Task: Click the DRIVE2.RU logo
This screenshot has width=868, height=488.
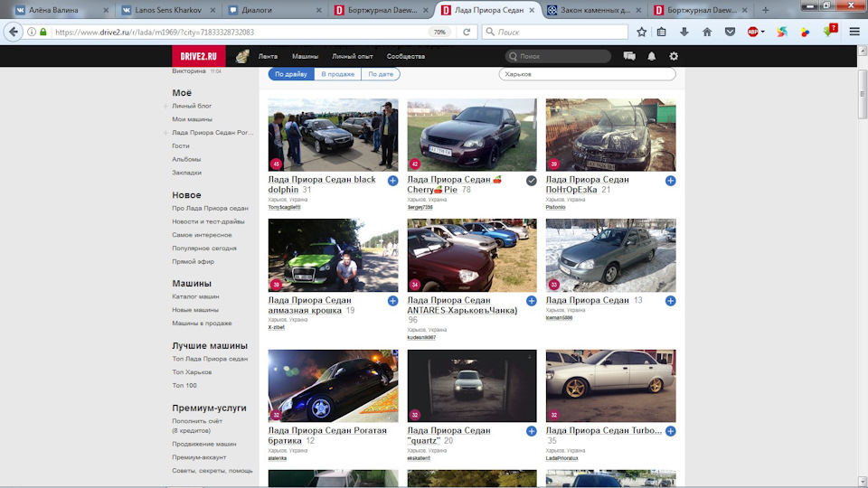Action: click(x=199, y=56)
